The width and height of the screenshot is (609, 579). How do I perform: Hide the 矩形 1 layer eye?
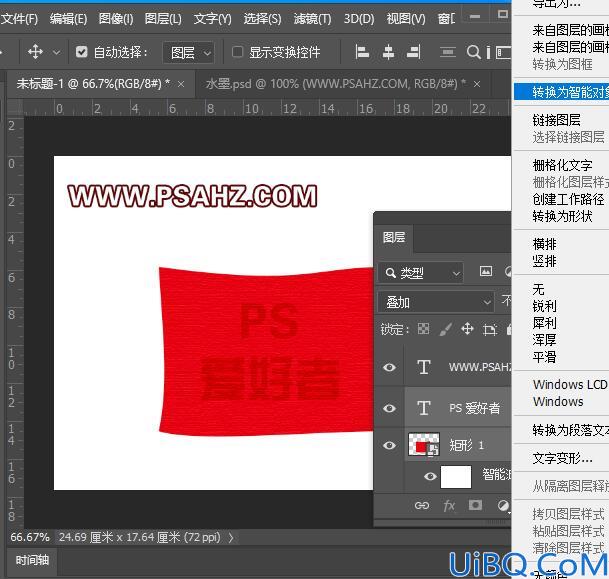pos(390,445)
